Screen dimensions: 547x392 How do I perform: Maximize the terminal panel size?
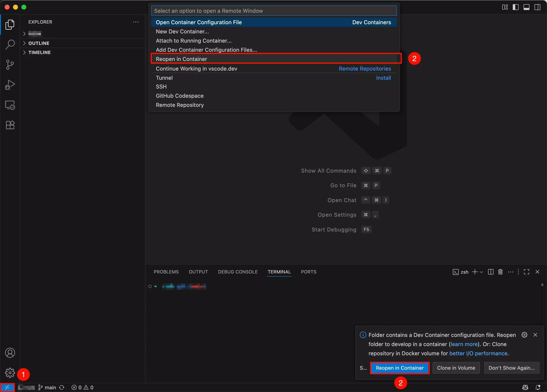coord(527,272)
